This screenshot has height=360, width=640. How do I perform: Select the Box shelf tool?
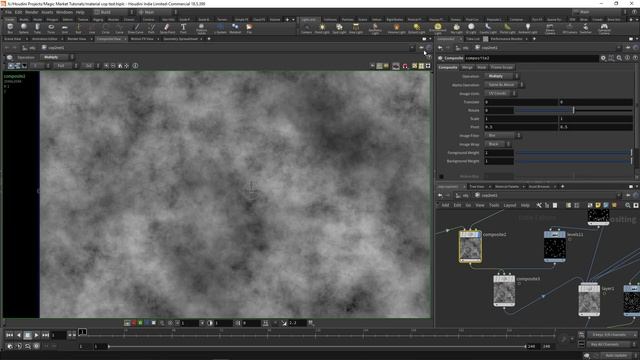coord(10,28)
